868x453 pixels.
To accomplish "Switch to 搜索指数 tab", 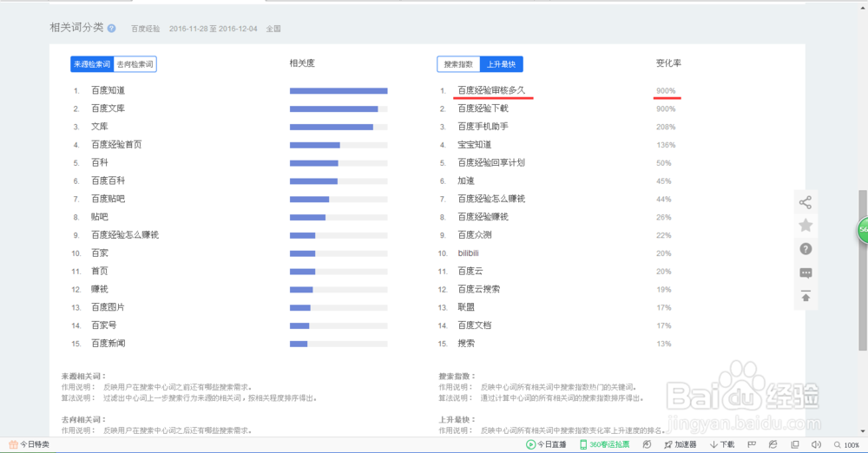I will pos(458,64).
